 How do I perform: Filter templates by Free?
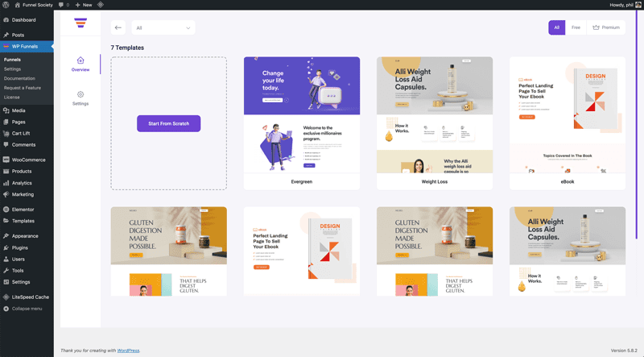tap(576, 27)
